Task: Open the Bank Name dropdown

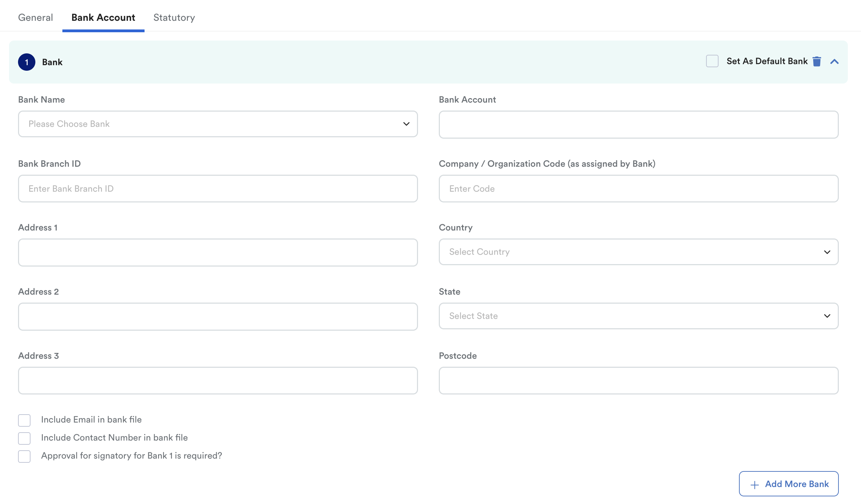Action: point(218,124)
